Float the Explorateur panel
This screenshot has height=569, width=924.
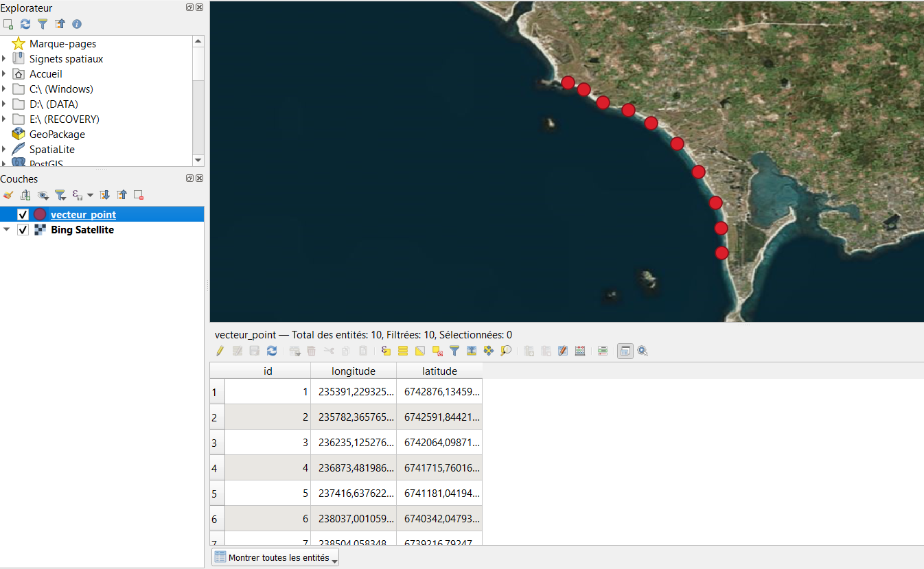click(189, 7)
